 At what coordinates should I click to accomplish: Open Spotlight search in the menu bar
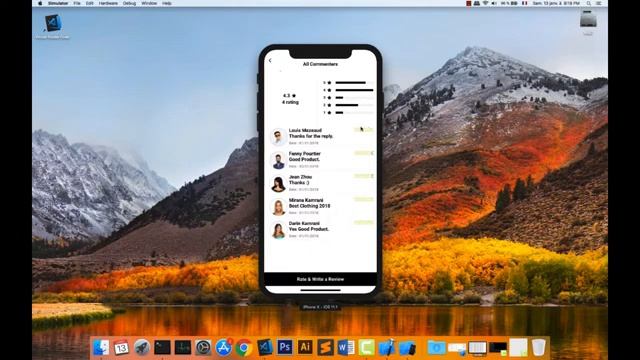coord(589,3)
